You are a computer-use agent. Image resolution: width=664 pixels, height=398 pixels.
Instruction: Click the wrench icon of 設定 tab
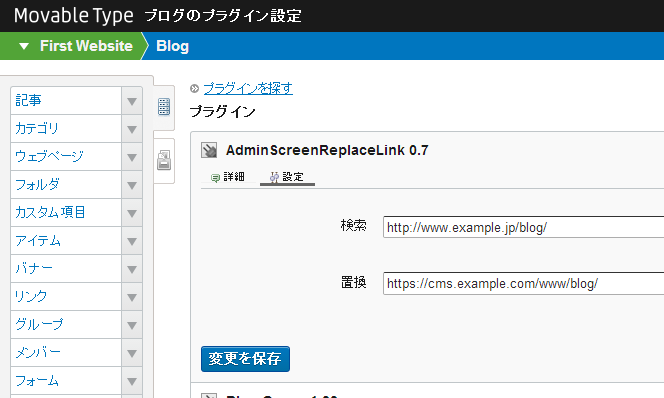tap(274, 177)
